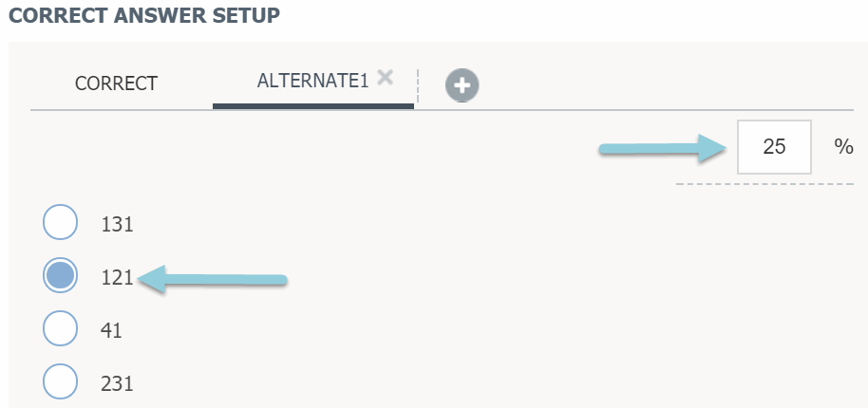
Task: Click the 231 answer label text
Action: click(x=119, y=384)
